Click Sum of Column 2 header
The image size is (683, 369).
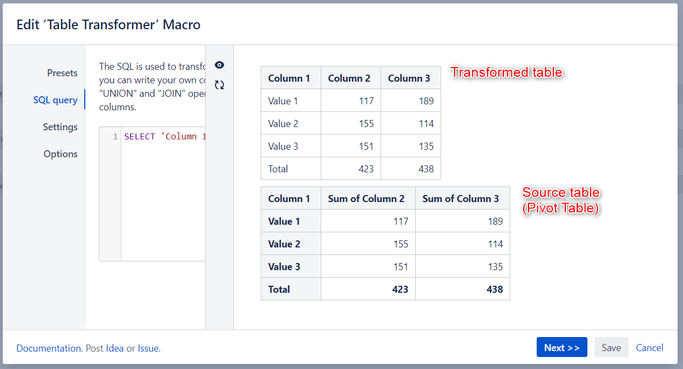tap(368, 198)
